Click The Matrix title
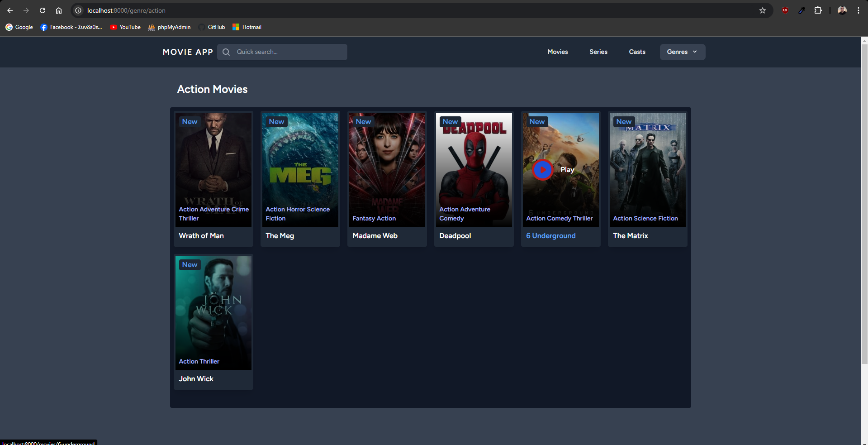 point(631,236)
